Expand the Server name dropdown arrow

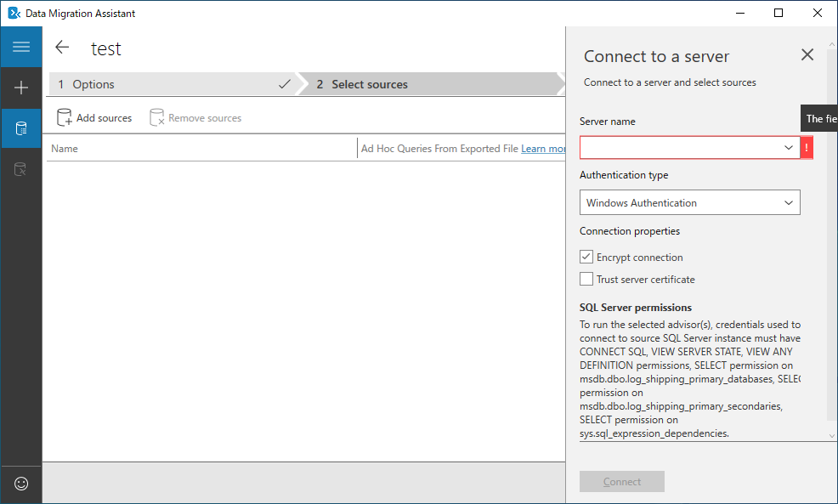pyautogui.click(x=789, y=148)
